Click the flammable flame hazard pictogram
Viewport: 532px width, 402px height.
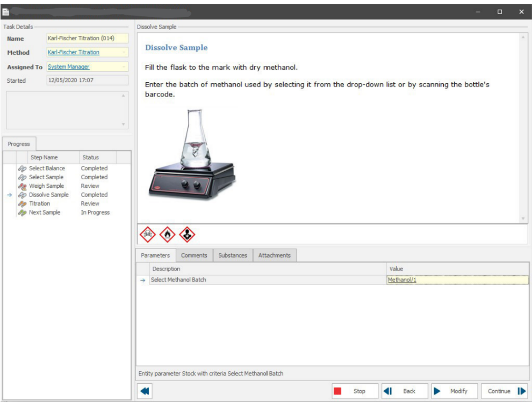(x=167, y=235)
